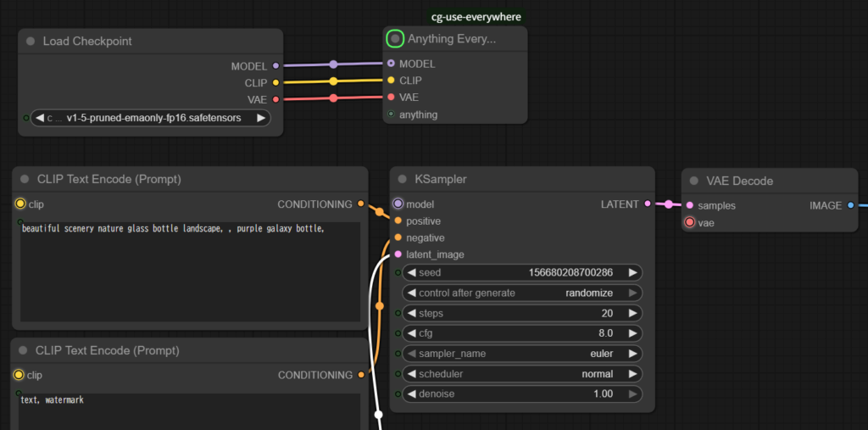Collapse the VAE Decode node
The height and width of the screenshot is (430, 868).
(x=693, y=181)
